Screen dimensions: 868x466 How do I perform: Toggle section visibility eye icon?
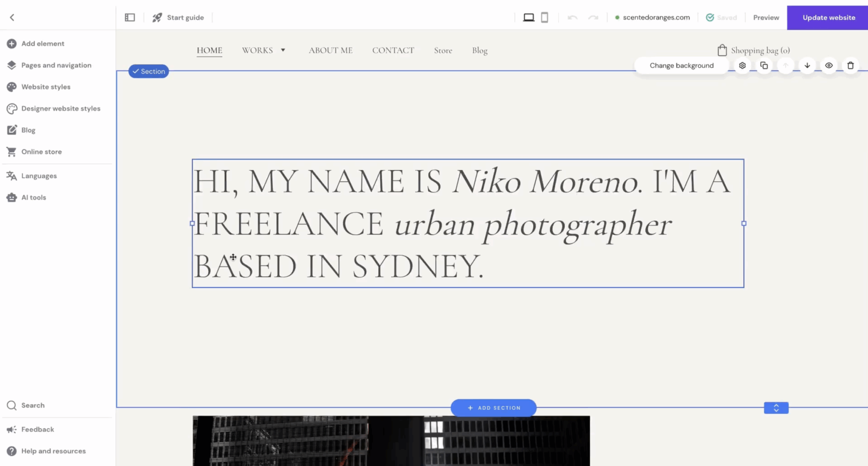[829, 65]
